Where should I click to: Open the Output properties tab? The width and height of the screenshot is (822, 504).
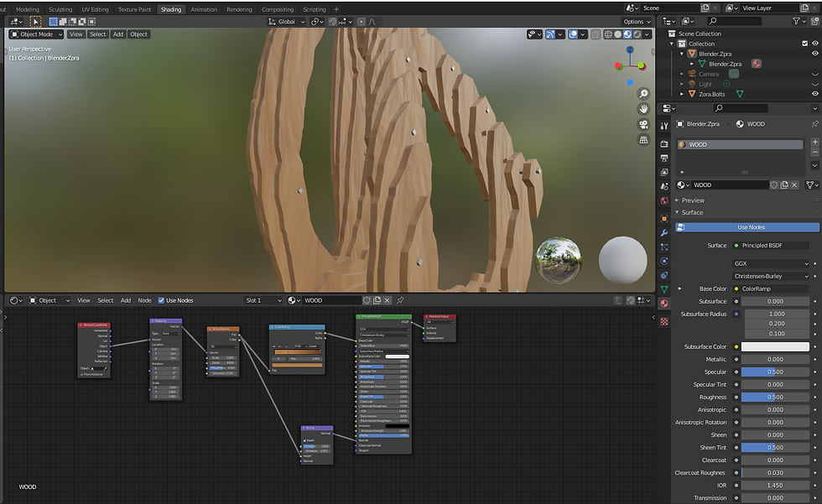(x=664, y=158)
